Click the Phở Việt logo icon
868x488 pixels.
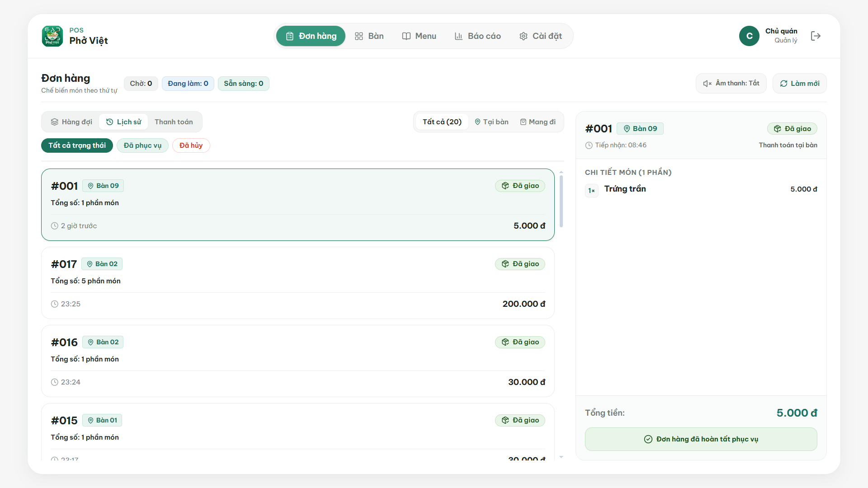(52, 36)
